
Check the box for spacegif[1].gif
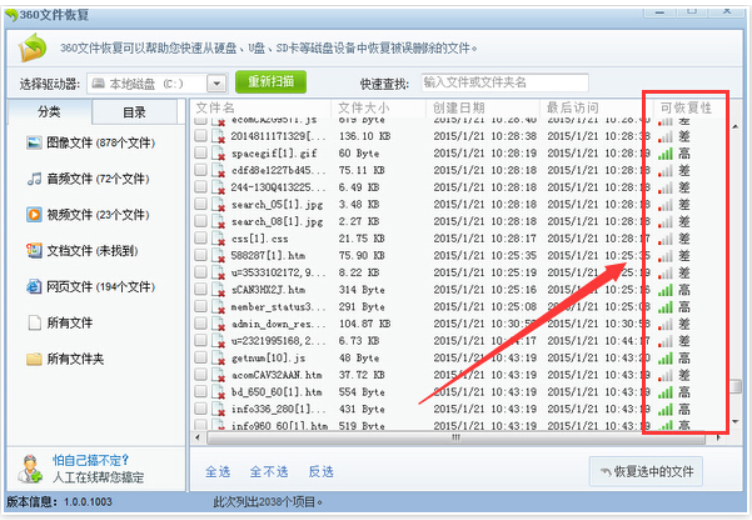tap(201, 154)
